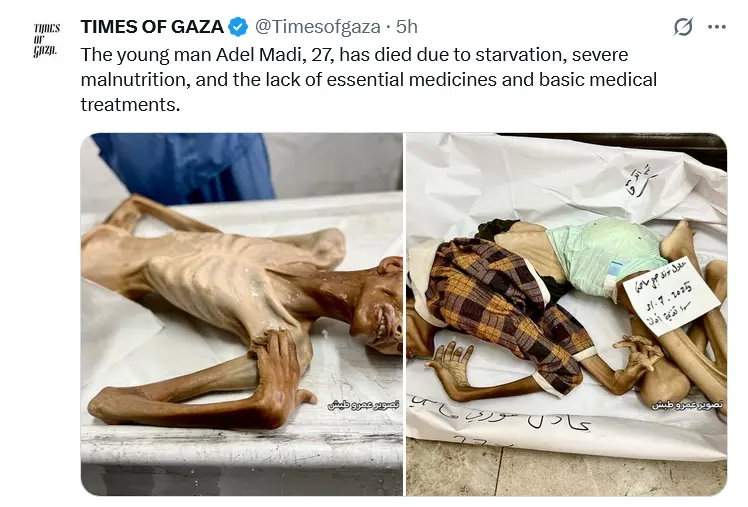Click the Arabic watermark on left photo
This screenshot has width=748, height=507.
[363, 405]
